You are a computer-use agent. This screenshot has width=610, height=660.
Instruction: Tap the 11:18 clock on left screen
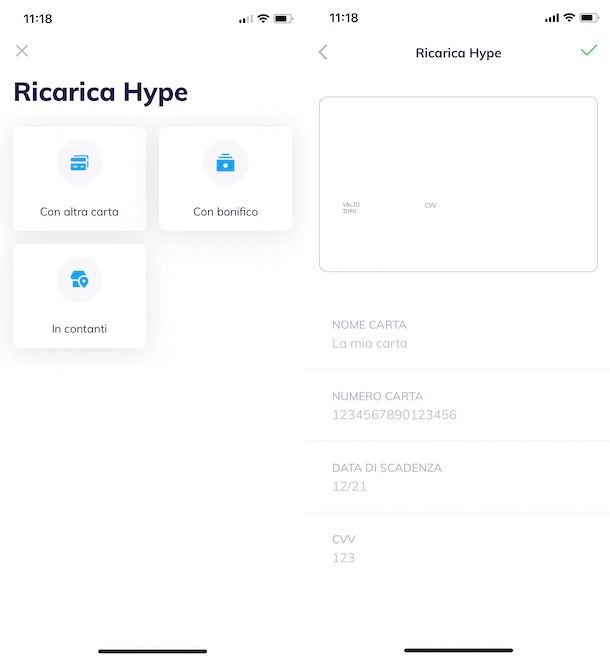[38, 19]
